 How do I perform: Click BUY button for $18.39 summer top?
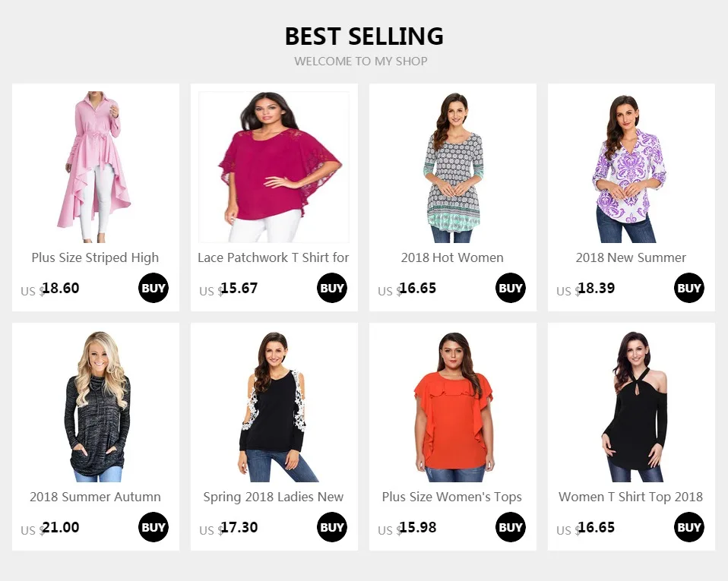pos(689,288)
